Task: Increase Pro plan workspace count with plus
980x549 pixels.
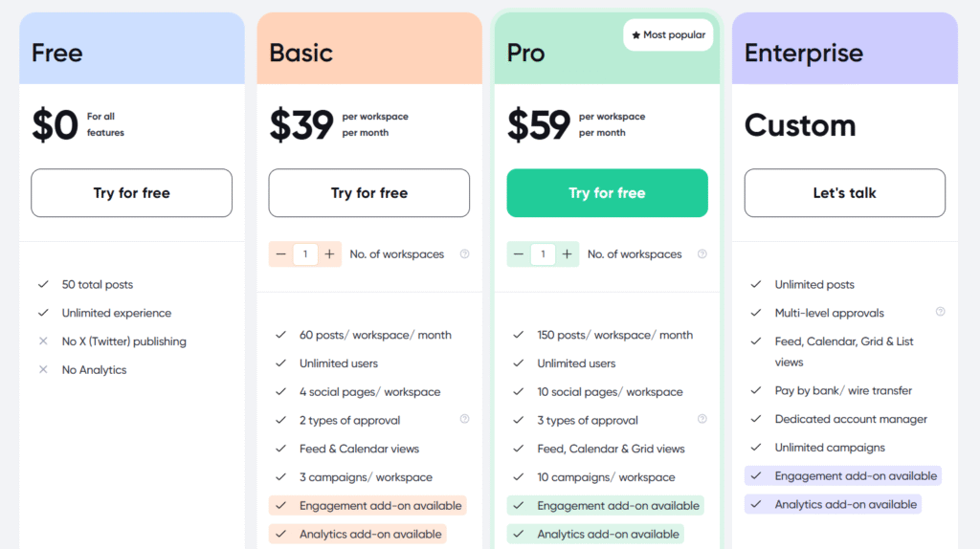Action: point(567,254)
